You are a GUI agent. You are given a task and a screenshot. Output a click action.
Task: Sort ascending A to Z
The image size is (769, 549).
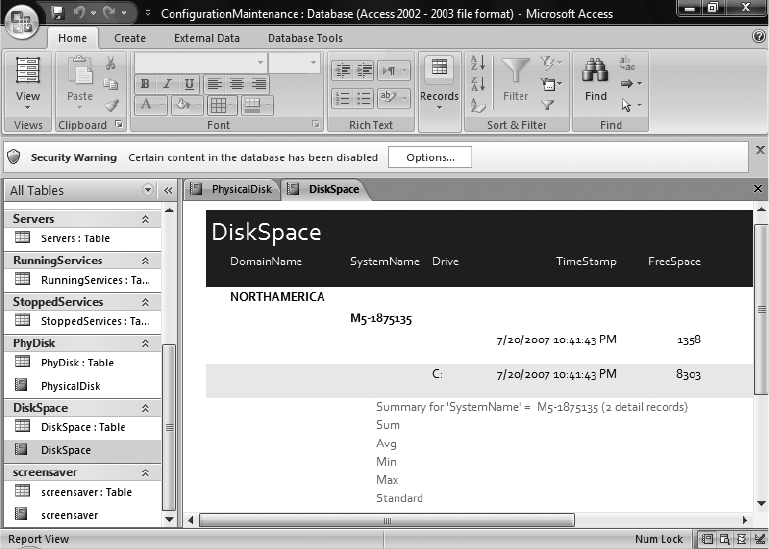(478, 63)
